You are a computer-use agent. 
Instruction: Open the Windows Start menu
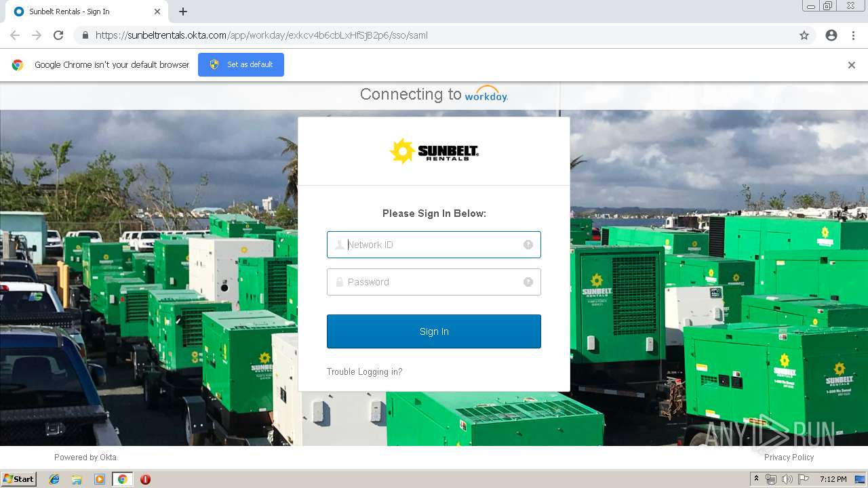[x=19, y=479]
